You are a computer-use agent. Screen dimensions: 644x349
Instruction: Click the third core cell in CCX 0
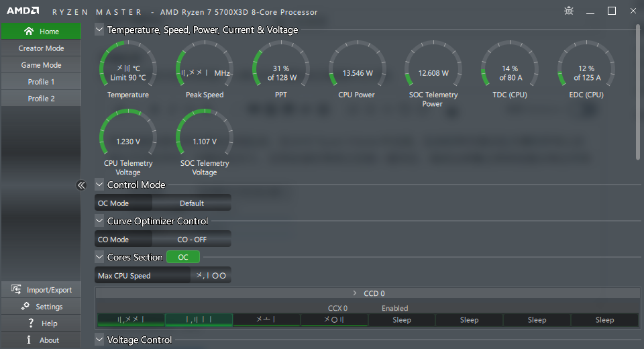[266, 320]
